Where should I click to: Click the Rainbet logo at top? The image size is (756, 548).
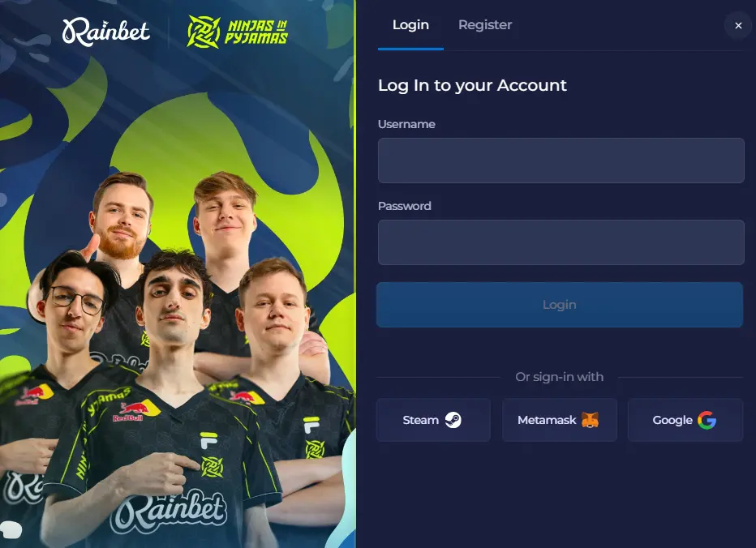click(106, 32)
